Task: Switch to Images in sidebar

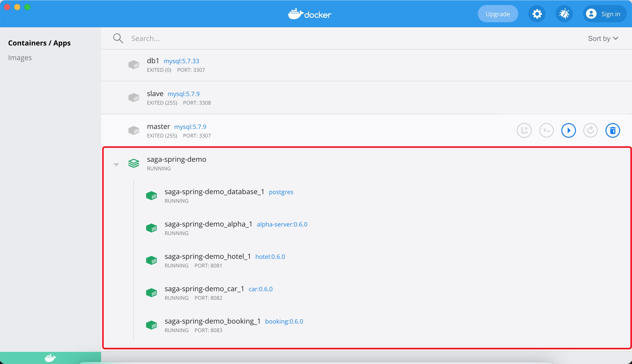Action: (x=20, y=58)
